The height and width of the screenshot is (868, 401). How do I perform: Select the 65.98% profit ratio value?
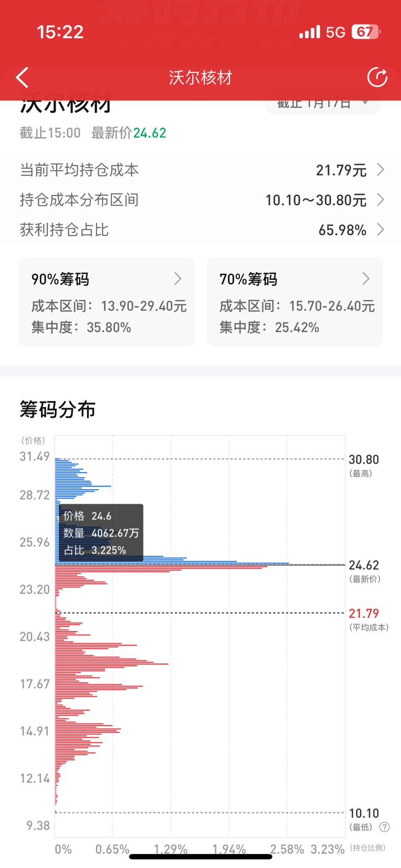pyautogui.click(x=343, y=230)
